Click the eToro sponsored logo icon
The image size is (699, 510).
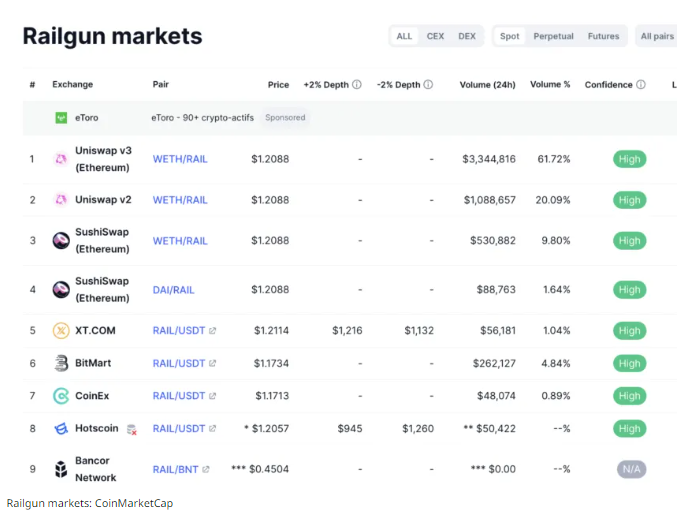(x=61, y=118)
